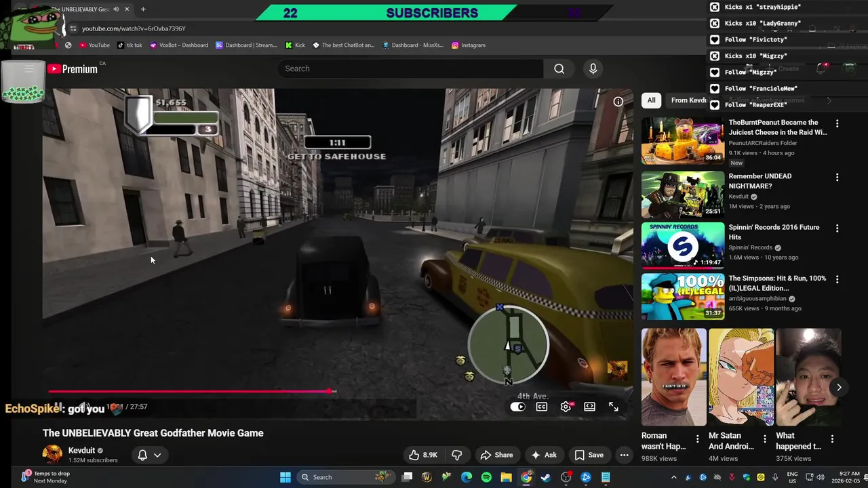The width and height of the screenshot is (868, 488).
Task: Open more actions for the video
Action: [625, 455]
